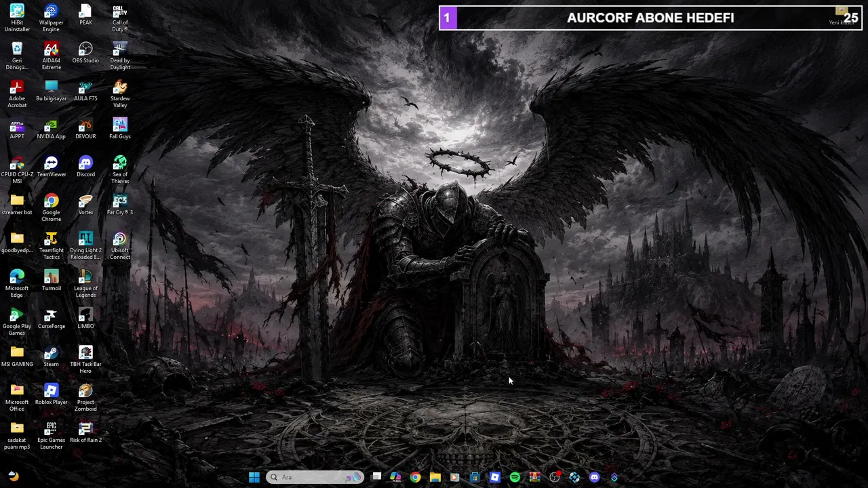Image resolution: width=868 pixels, height=488 pixels.
Task: Click the moon weather widget on the taskbar
Action: (x=14, y=476)
